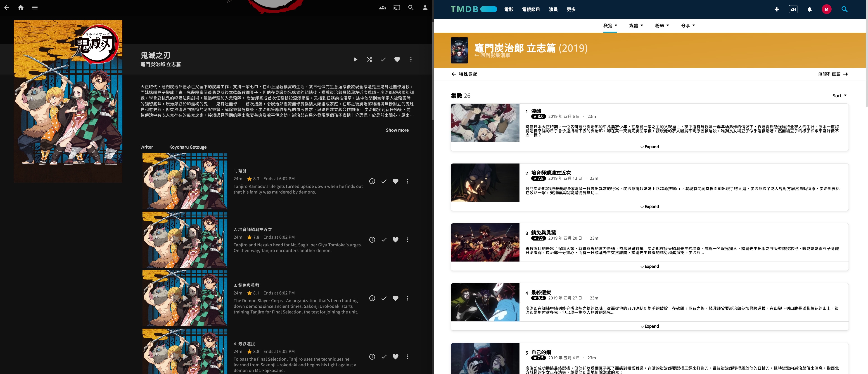This screenshot has width=868, height=374.
Task: Open the Sort dropdown for episodes
Action: coord(839,96)
